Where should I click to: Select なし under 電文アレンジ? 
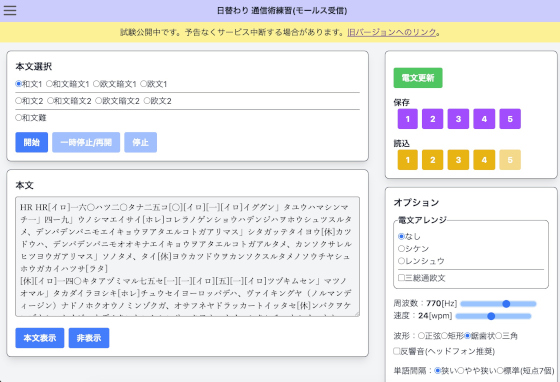401,236
